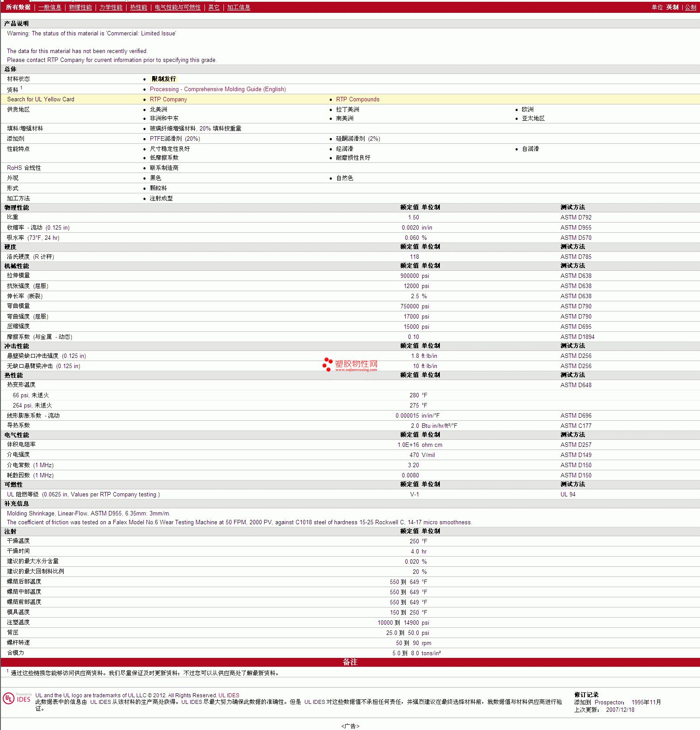Viewport: 700px width, 730px height.
Task: Open Processing Comprehensive Molding Guide link
Action: tap(218, 89)
